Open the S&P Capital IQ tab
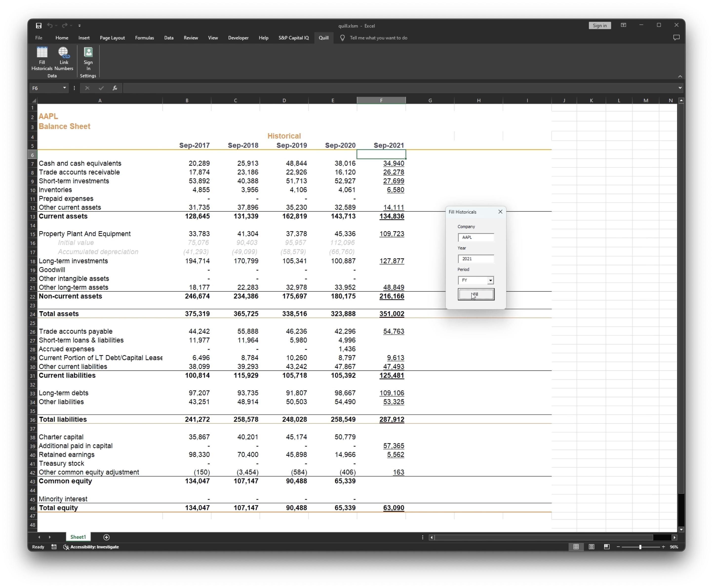Viewport: 713px width, 588px height. [x=294, y=38]
